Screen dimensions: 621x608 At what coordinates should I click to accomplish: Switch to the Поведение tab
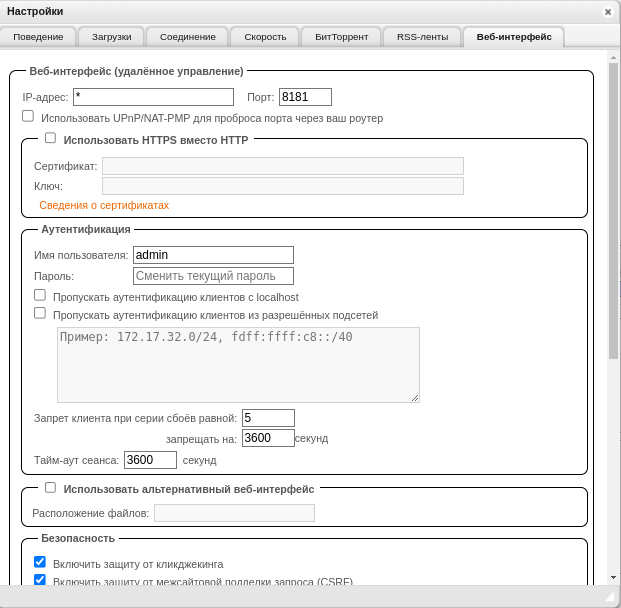coord(38,37)
